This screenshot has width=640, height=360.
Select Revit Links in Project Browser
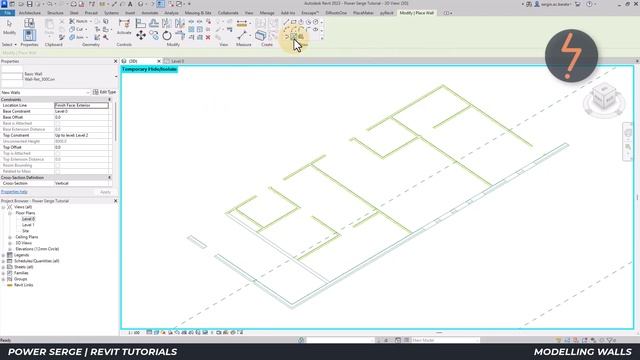23,285
